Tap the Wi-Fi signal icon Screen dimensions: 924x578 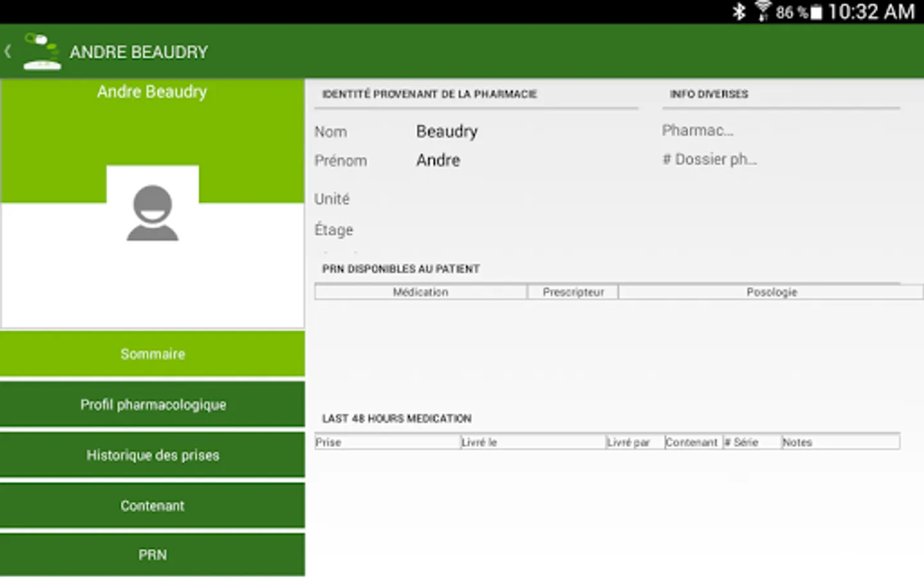coord(762,12)
